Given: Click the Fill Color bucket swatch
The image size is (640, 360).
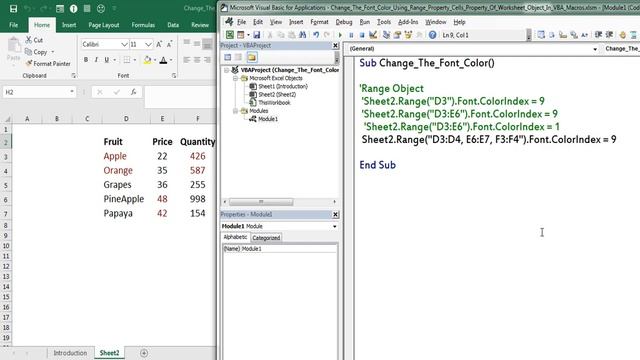Looking at the screenshot, I should click(x=147, y=60).
